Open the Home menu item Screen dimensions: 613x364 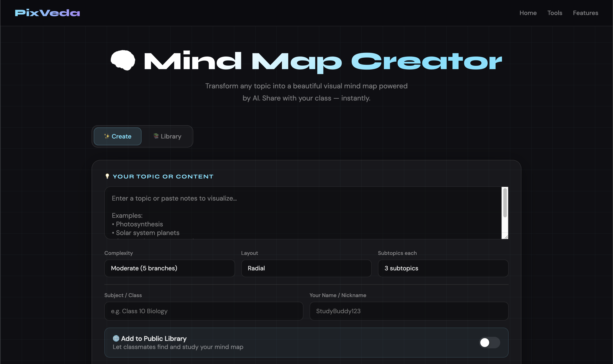point(528,13)
